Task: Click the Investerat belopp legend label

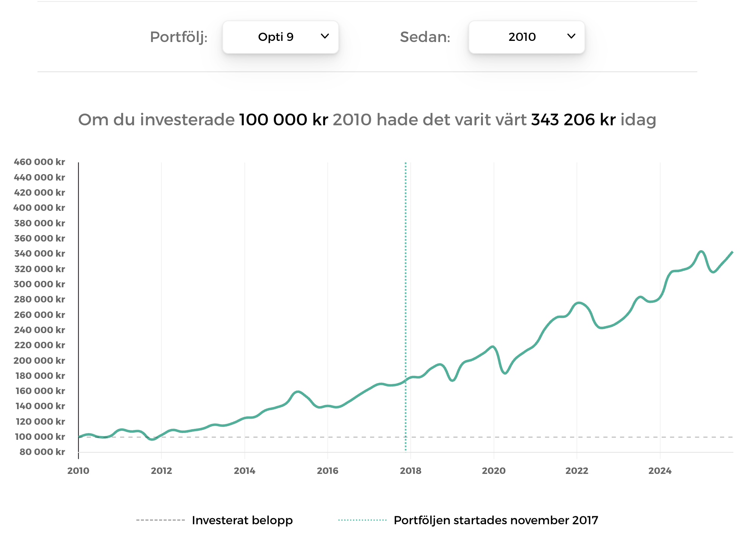Action: (242, 520)
